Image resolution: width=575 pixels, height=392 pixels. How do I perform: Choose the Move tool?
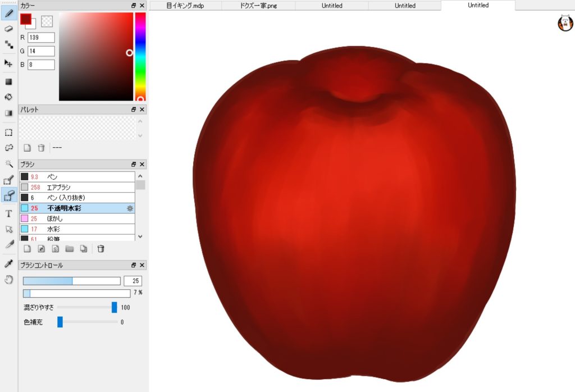[x=8, y=63]
